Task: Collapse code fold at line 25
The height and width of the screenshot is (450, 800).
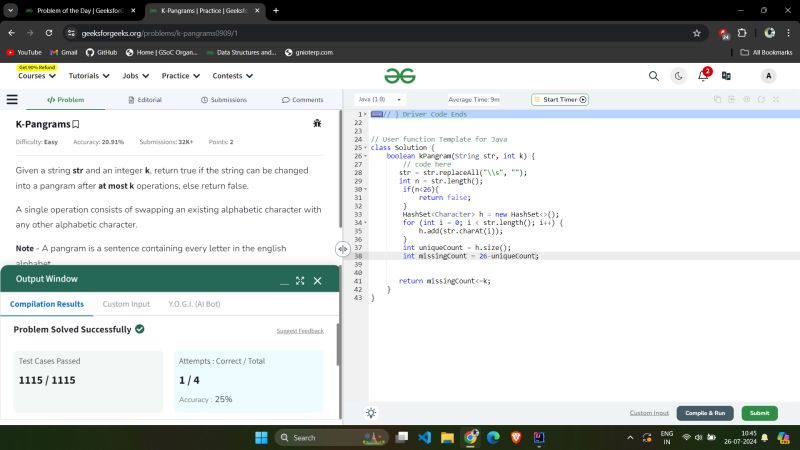Action: tap(365, 147)
